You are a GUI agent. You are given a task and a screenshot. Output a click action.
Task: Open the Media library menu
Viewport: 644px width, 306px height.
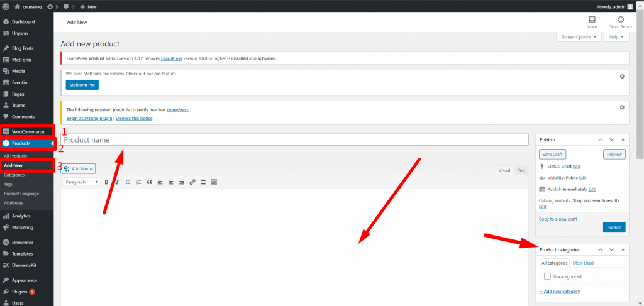18,71
